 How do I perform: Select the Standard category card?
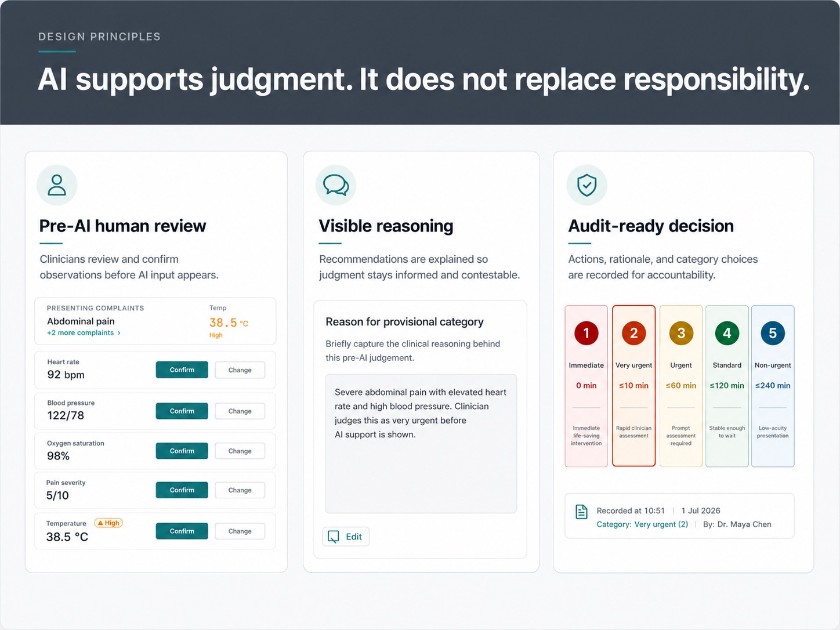727,386
